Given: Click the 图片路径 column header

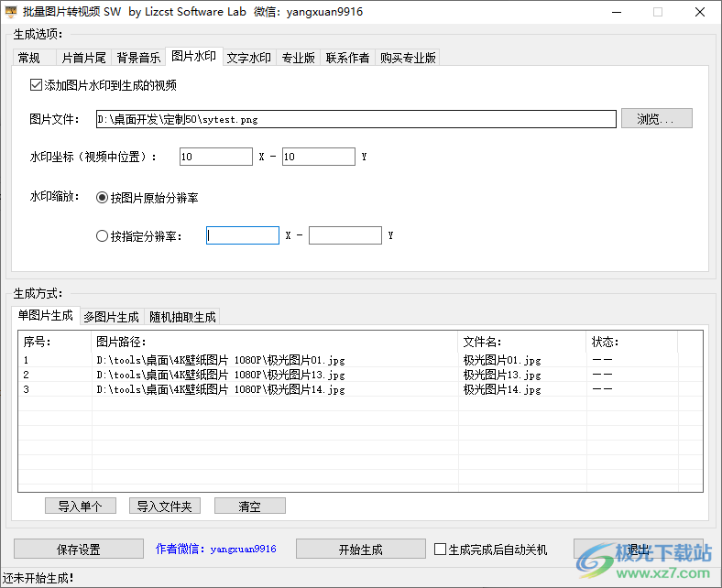Looking at the screenshot, I should (275, 342).
